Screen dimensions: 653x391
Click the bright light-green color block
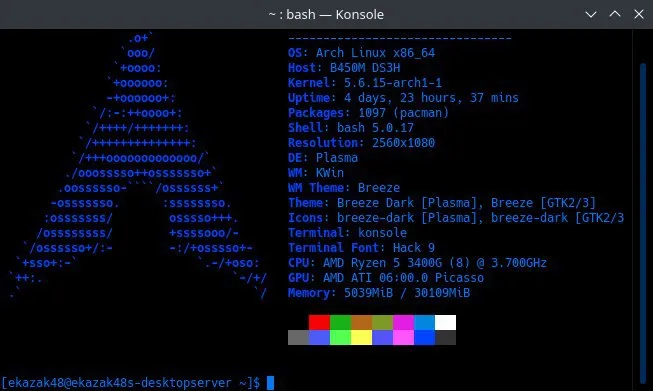click(340, 337)
